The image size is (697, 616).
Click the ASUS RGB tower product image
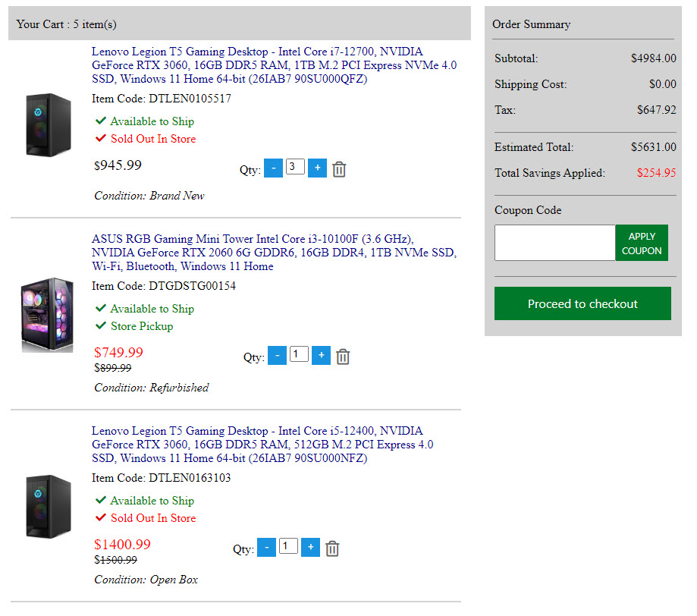48,314
